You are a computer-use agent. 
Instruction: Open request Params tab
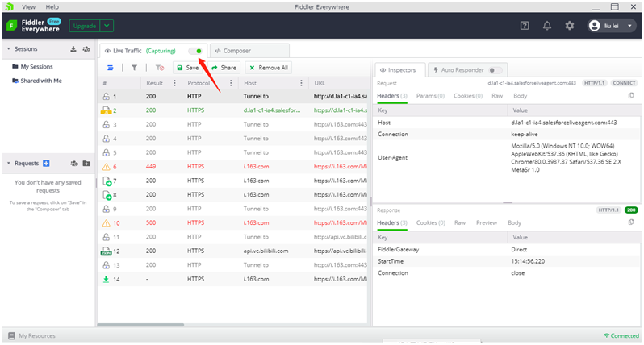pos(430,96)
